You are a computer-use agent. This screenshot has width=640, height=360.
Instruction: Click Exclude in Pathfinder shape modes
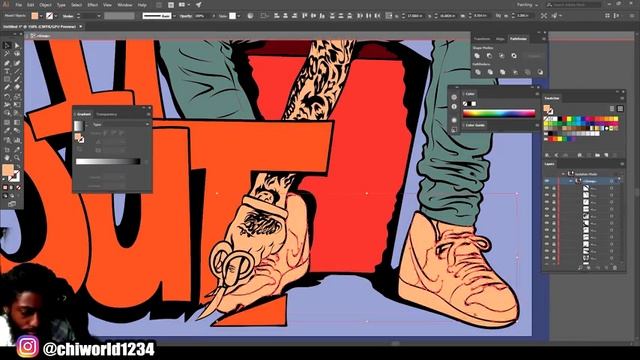[514, 56]
